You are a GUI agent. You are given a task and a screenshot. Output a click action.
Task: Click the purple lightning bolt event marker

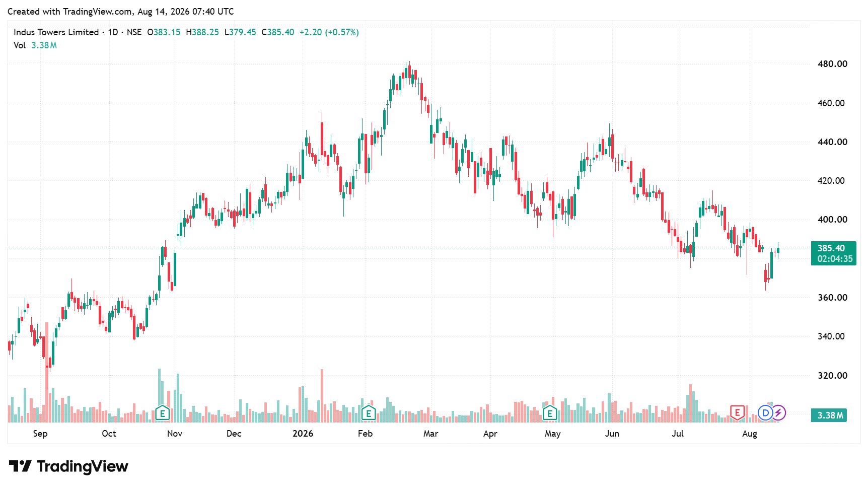tap(778, 413)
